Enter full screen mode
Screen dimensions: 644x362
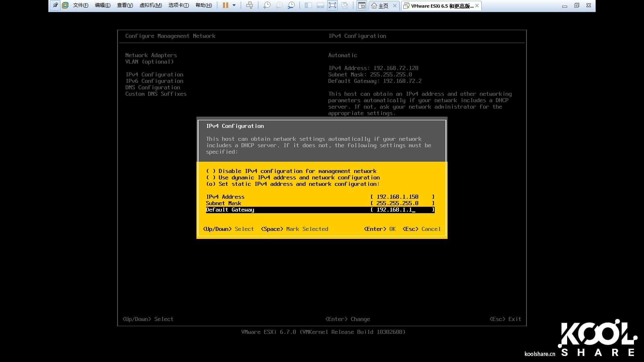coord(332,5)
